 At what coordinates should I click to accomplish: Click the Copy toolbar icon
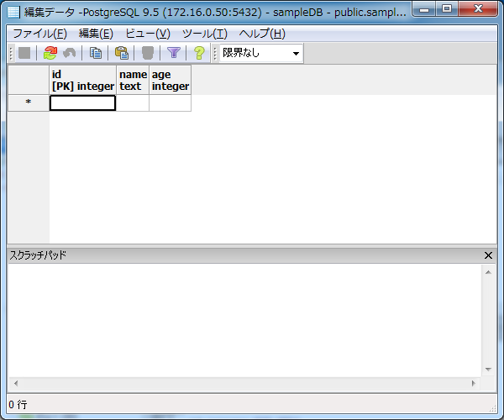point(96,53)
